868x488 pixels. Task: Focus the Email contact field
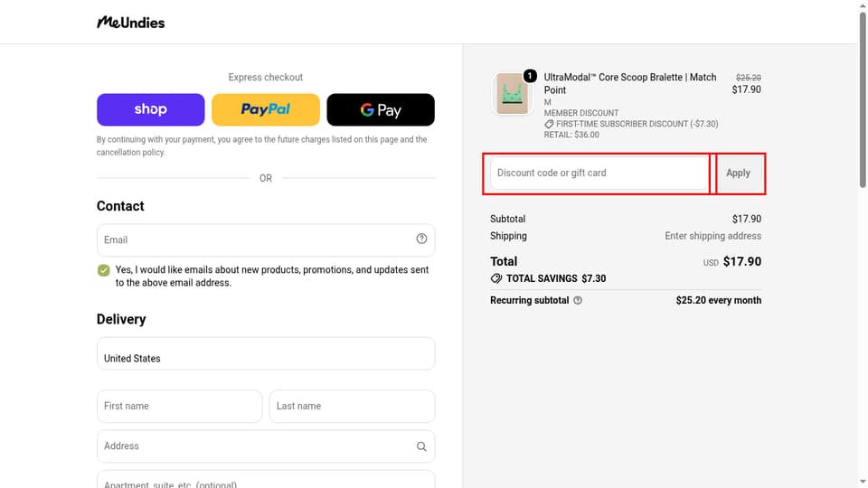click(x=266, y=240)
